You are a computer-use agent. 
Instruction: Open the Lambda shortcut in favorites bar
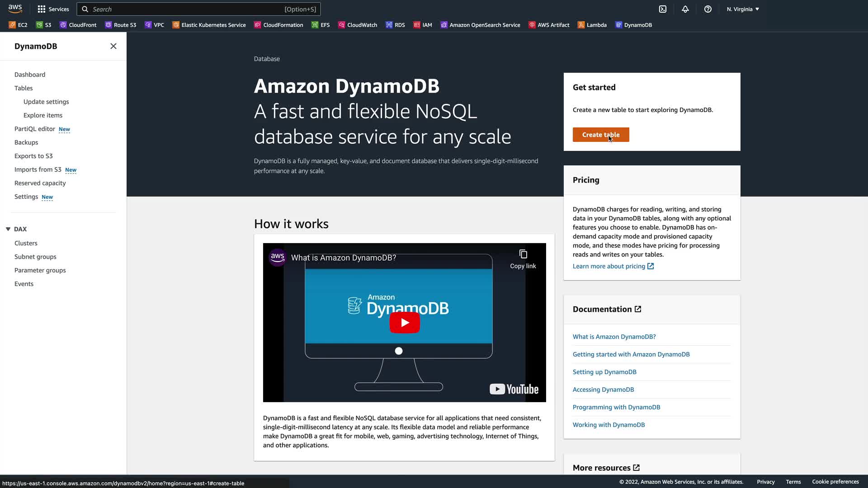click(592, 25)
